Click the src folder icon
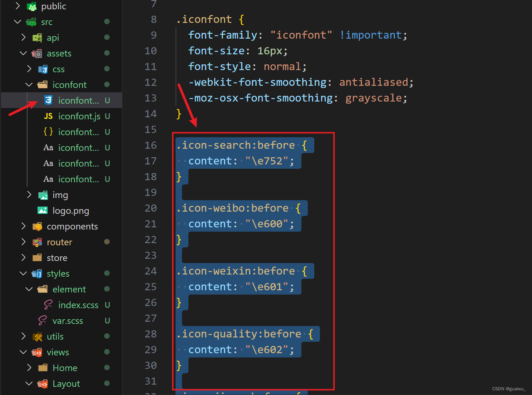 click(31, 22)
